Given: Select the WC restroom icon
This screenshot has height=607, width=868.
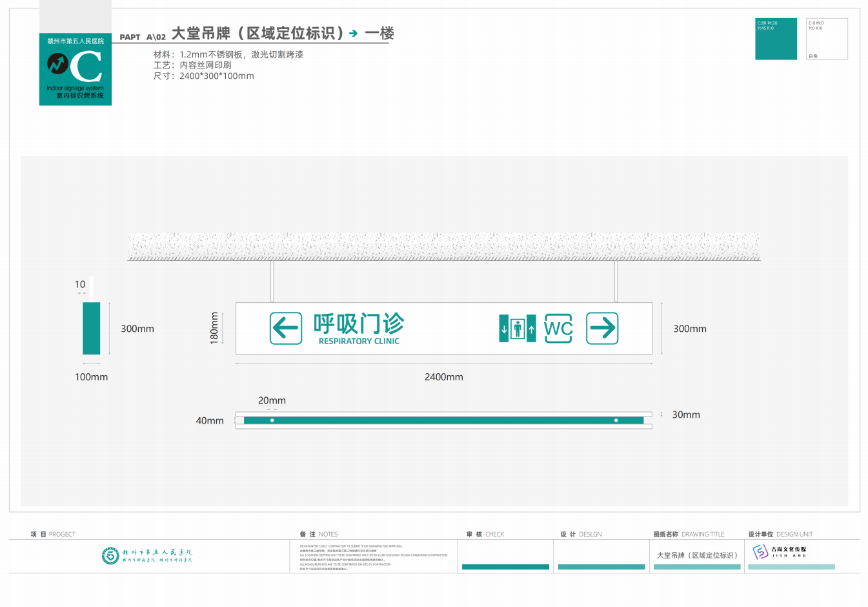Looking at the screenshot, I should (558, 328).
